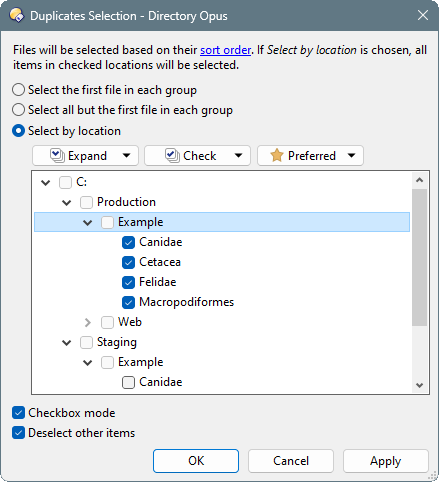
Task: Click the Expand button's checklist icon
Action: click(x=57, y=156)
